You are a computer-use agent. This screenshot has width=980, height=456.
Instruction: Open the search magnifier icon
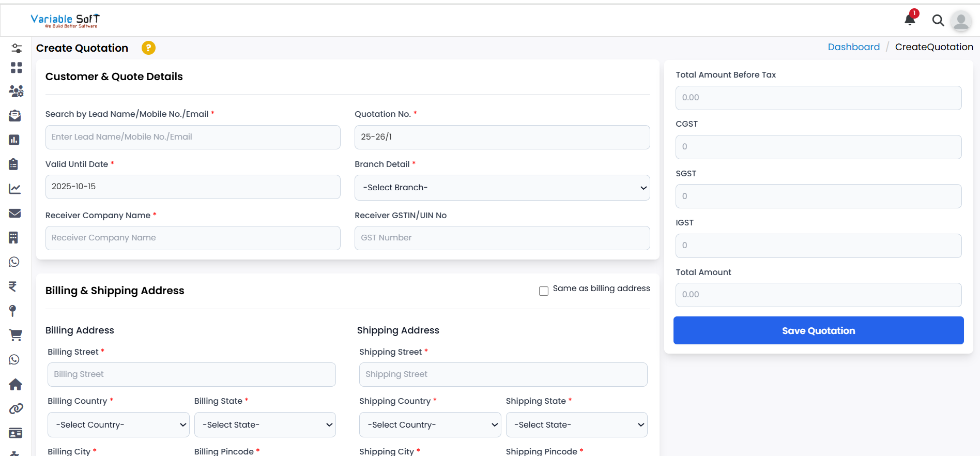point(938,20)
